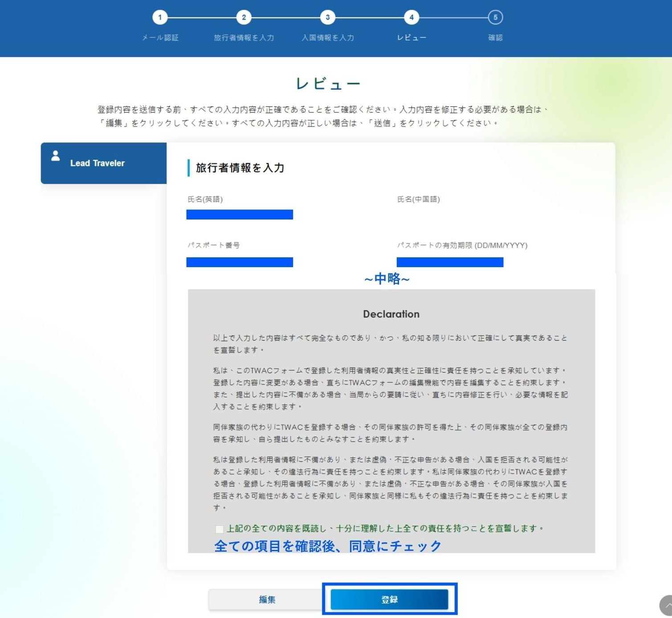
Task: Select the step 4 circle for レビュー
Action: tap(411, 18)
